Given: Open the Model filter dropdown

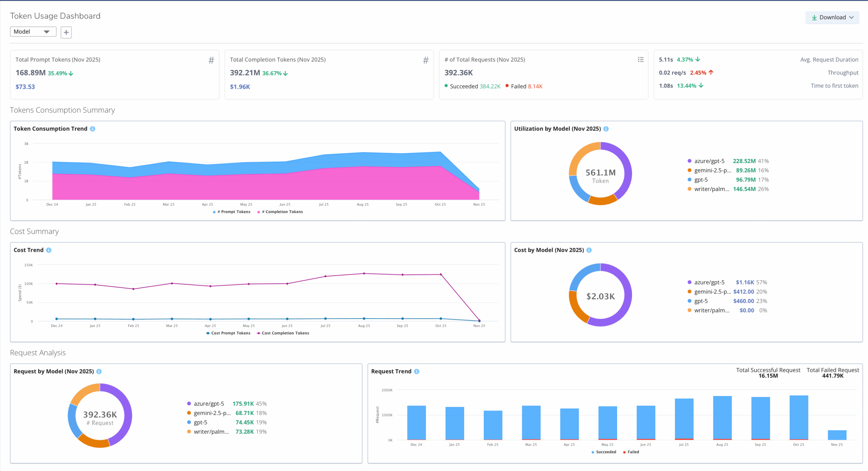Looking at the screenshot, I should (33, 32).
